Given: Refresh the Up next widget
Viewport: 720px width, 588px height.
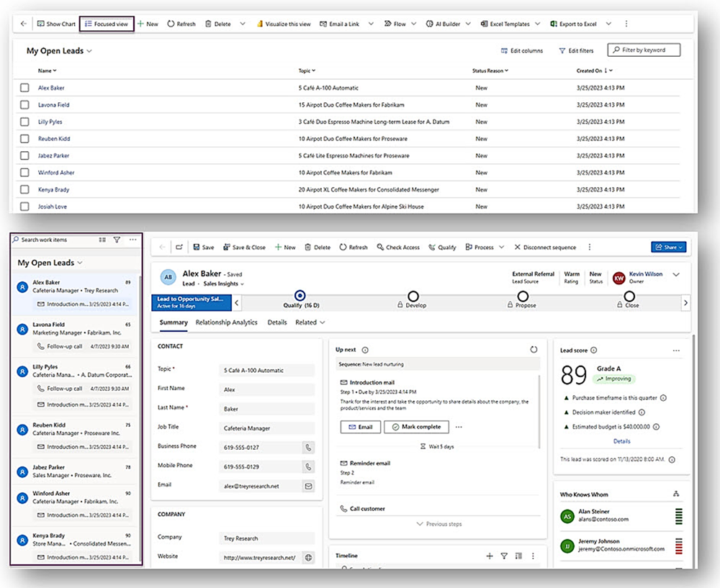Looking at the screenshot, I should pyautogui.click(x=534, y=349).
